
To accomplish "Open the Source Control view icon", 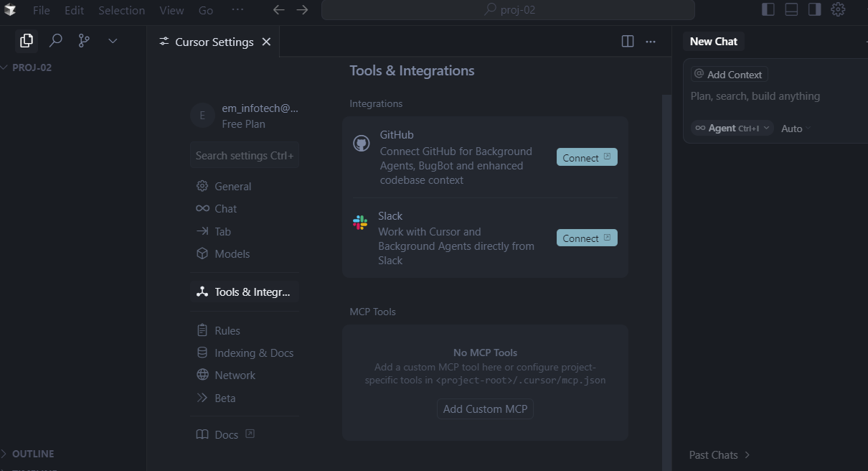I will click(x=84, y=41).
